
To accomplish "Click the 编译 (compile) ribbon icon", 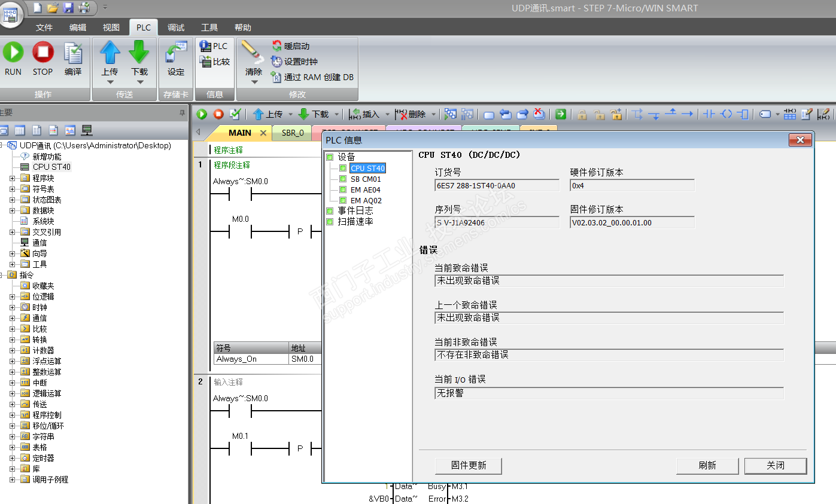I will coord(73,53).
